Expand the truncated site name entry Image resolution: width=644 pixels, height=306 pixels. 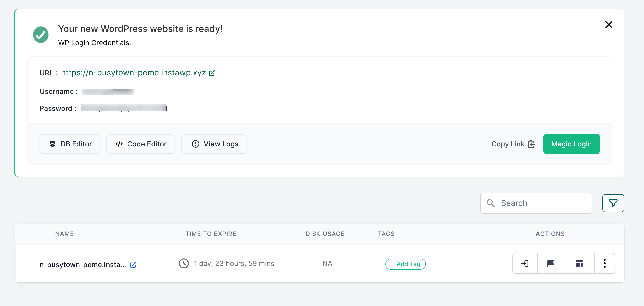(x=83, y=264)
